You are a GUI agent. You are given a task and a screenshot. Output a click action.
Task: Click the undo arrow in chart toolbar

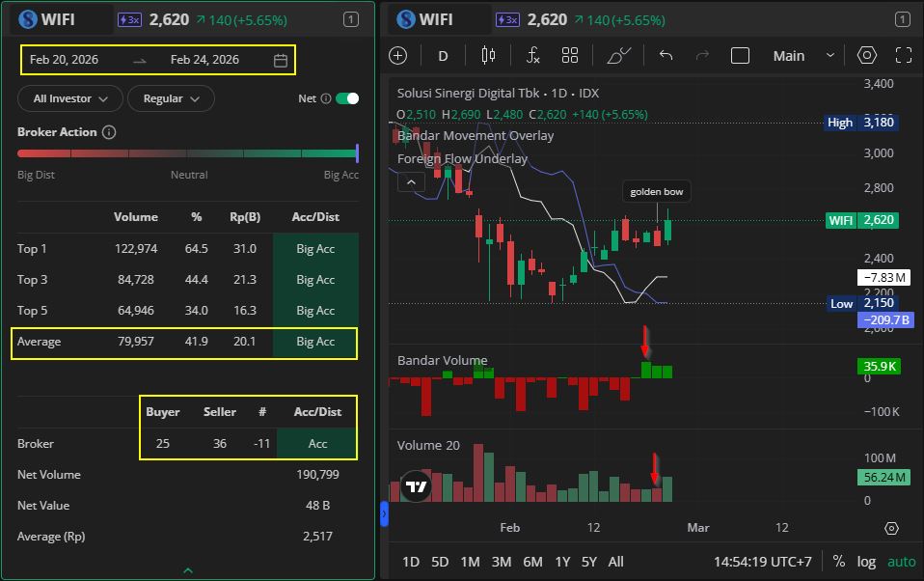[666, 55]
